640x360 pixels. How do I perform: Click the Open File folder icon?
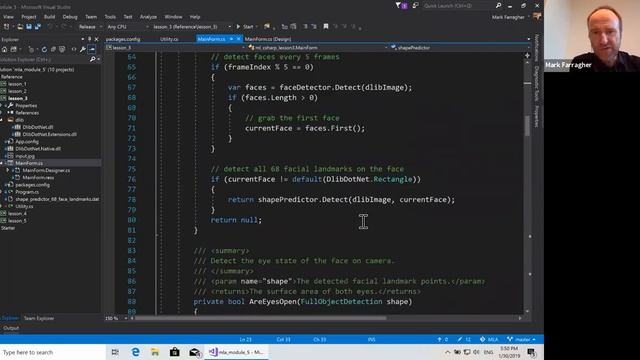(20, 27)
